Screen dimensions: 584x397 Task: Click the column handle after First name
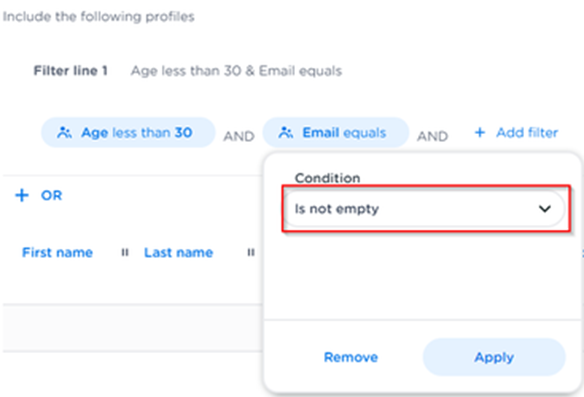125,253
